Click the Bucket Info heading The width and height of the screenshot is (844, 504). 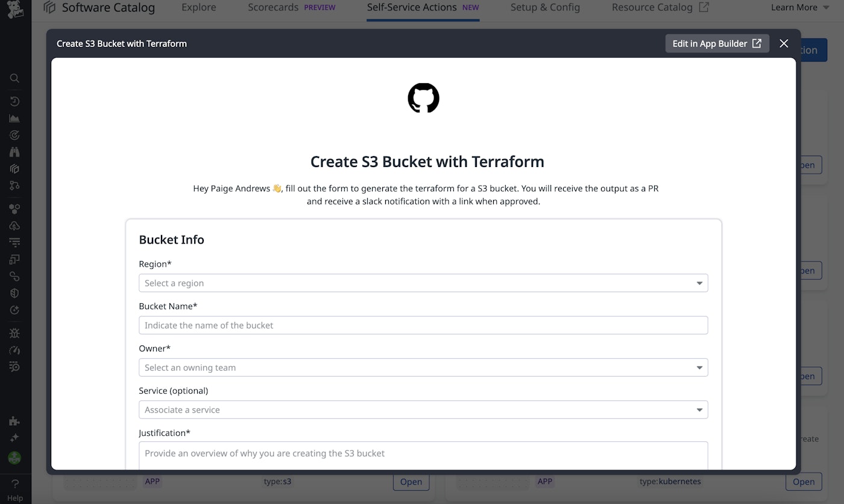tap(171, 240)
